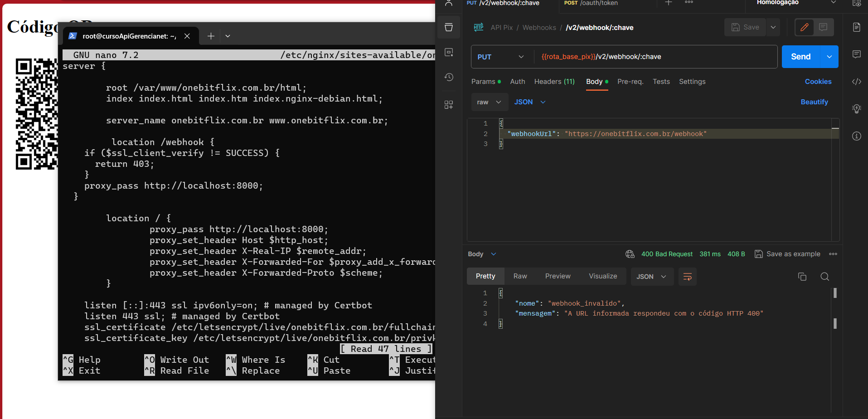The image size is (868, 419).
Task: Open related requests lightbulb icon
Action: [x=856, y=109]
